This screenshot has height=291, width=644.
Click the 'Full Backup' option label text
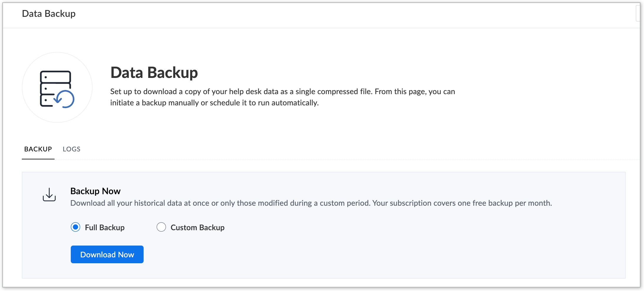click(x=105, y=228)
